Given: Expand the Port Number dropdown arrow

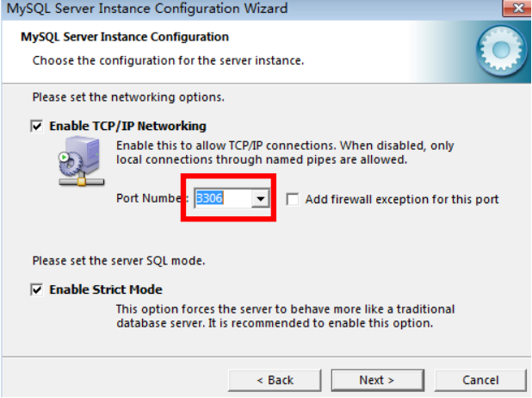Looking at the screenshot, I should pyautogui.click(x=260, y=199).
